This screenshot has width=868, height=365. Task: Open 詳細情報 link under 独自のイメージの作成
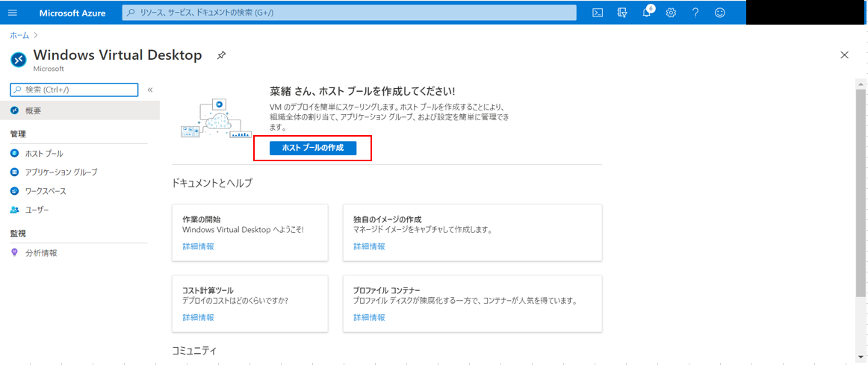tap(369, 246)
